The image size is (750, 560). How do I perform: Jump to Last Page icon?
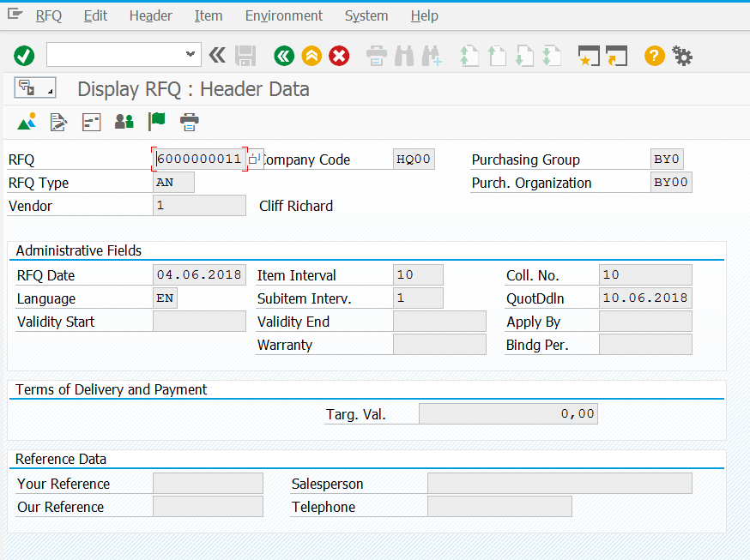(552, 56)
